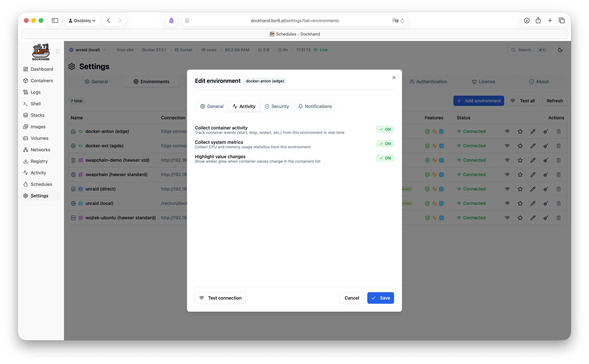Click the pencil edit icon for docker-ext (egde)
This screenshot has height=364, width=589.
click(533, 146)
